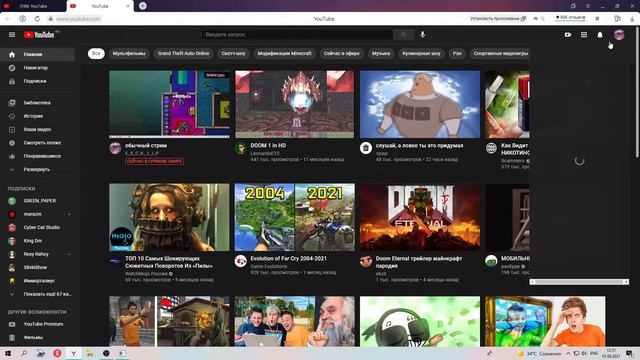Open the ТОП 10 Пилы thumbnail
Screen dimensions: 640x360
pyautogui.click(x=169, y=217)
